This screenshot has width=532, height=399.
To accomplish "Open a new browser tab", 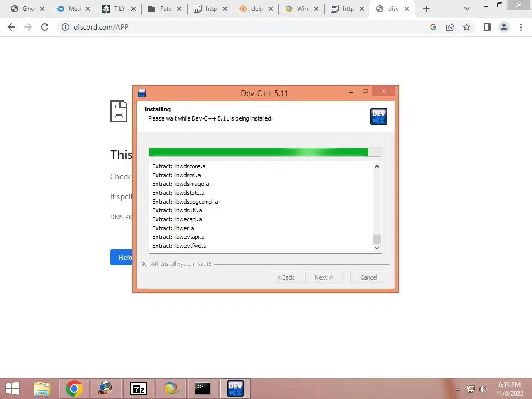I will 427,9.
